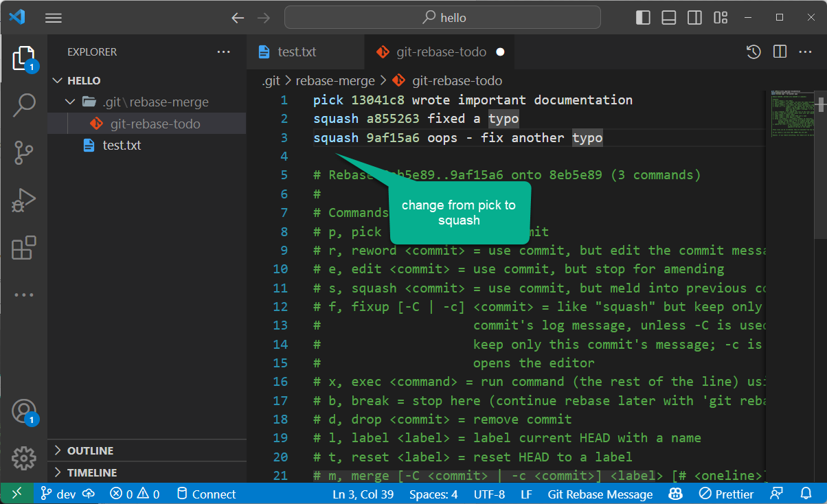The image size is (827, 504).
Task: Show errors and warnings problems count
Action: 135,494
